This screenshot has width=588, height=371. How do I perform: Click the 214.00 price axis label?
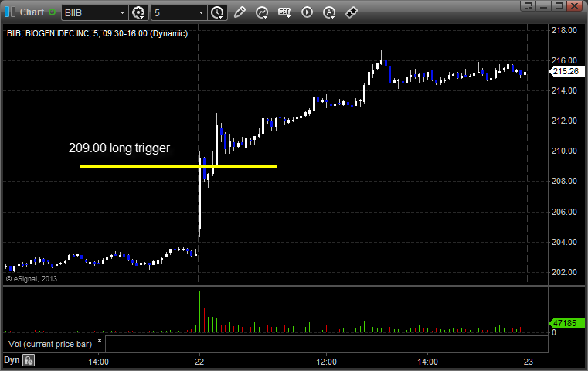pyautogui.click(x=564, y=90)
